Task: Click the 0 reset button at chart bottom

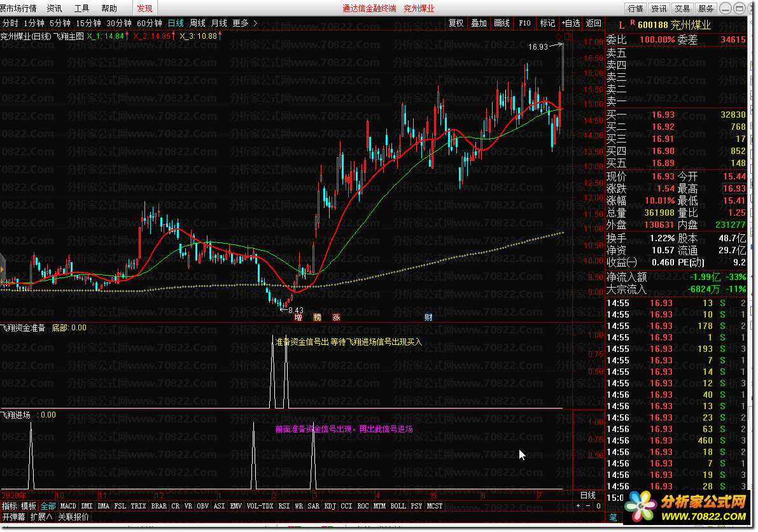Action: tap(598, 506)
